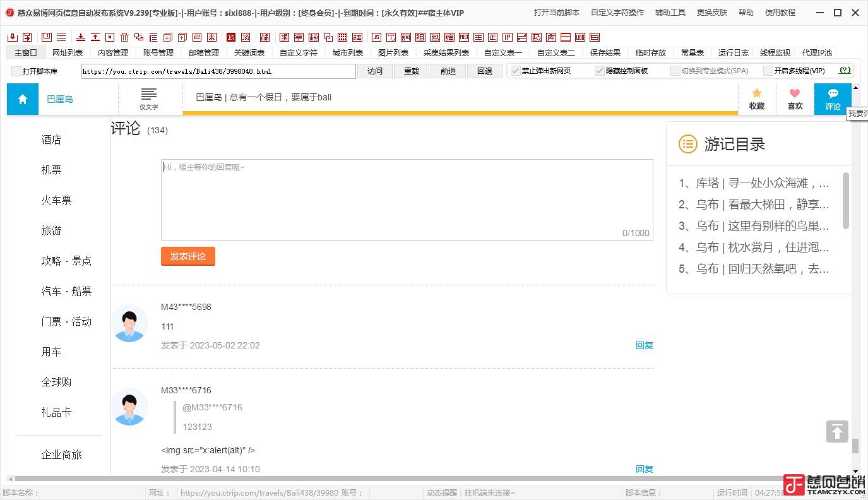Click the blue home icon
The width and height of the screenshot is (868, 500).
[x=23, y=99]
